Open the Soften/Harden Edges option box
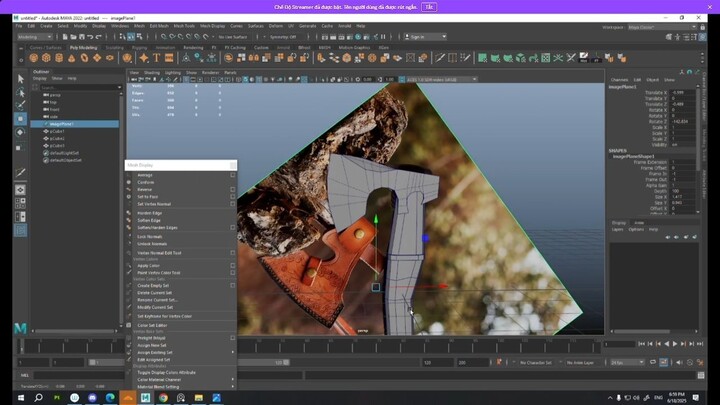720x405 pixels. pos(233,227)
